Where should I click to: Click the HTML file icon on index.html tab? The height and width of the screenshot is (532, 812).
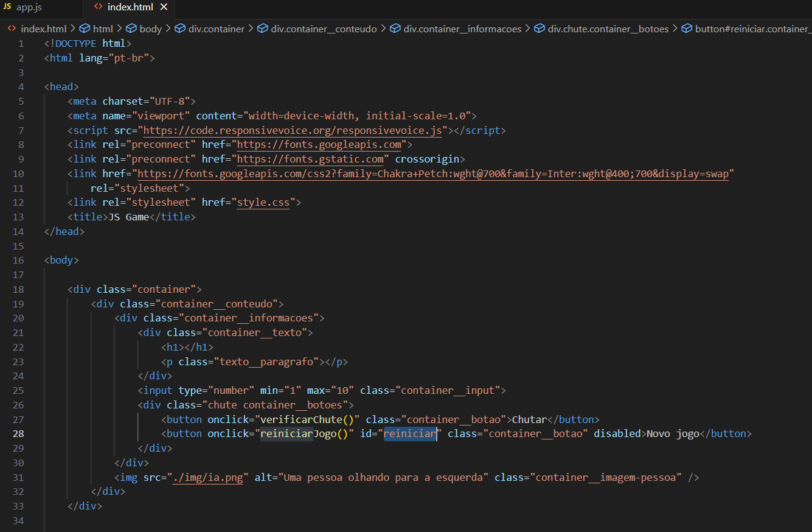(x=99, y=8)
